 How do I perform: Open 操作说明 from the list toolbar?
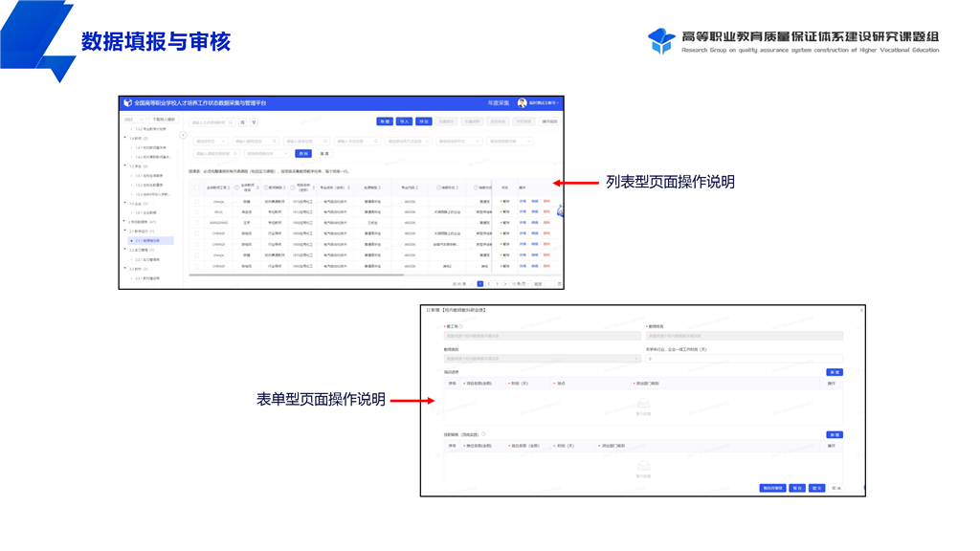[x=549, y=121]
